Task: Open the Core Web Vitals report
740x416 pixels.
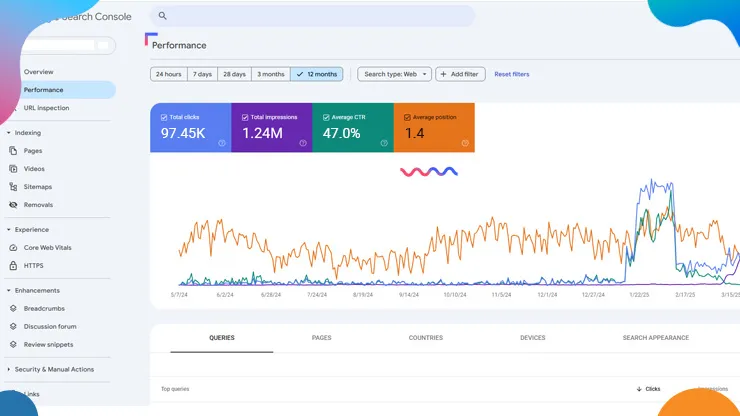Action: click(x=47, y=247)
